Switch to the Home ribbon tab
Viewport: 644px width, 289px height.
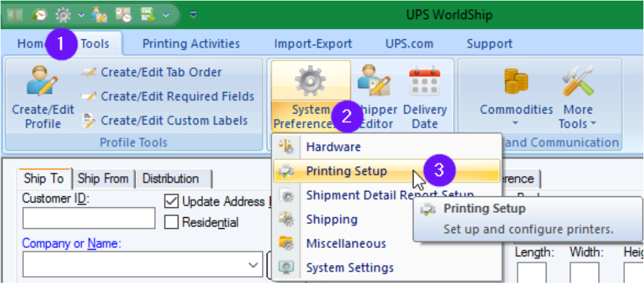[x=31, y=44]
